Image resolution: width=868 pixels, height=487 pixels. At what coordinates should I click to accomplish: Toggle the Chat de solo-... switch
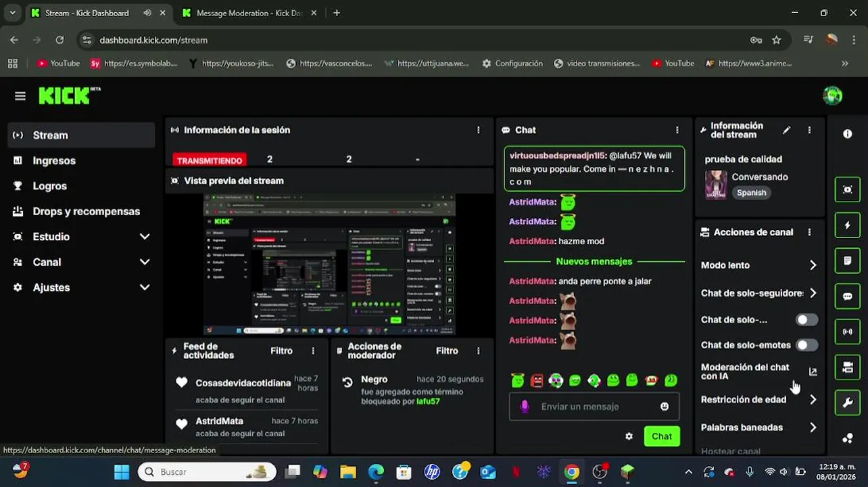coord(806,319)
